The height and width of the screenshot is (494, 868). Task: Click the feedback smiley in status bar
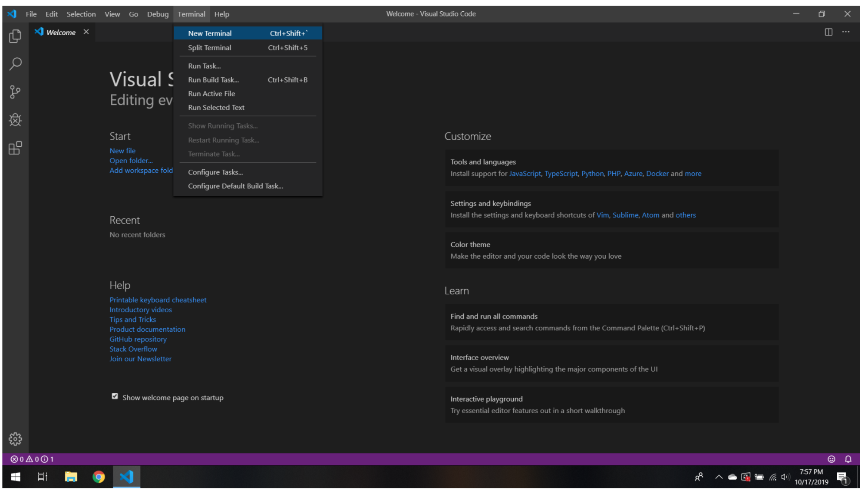[832, 459]
